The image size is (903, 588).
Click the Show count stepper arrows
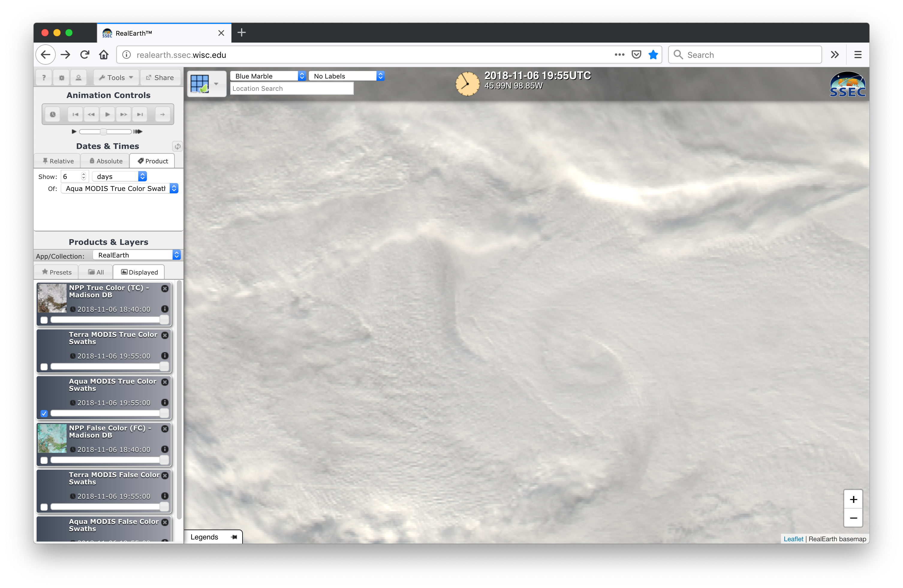84,177
